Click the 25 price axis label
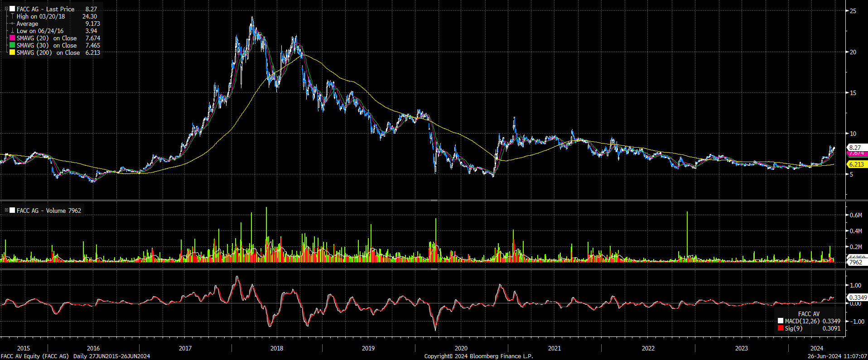The width and height of the screenshot is (868, 360). [853, 11]
